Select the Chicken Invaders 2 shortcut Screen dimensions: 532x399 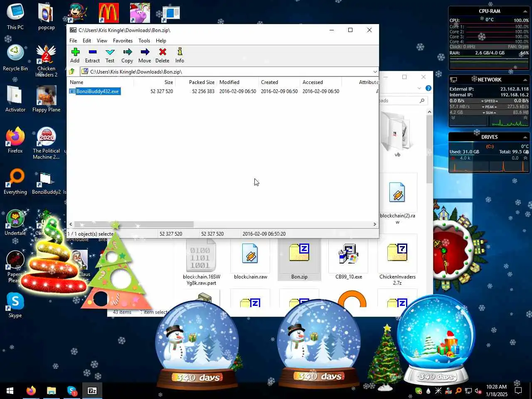pyautogui.click(x=46, y=61)
